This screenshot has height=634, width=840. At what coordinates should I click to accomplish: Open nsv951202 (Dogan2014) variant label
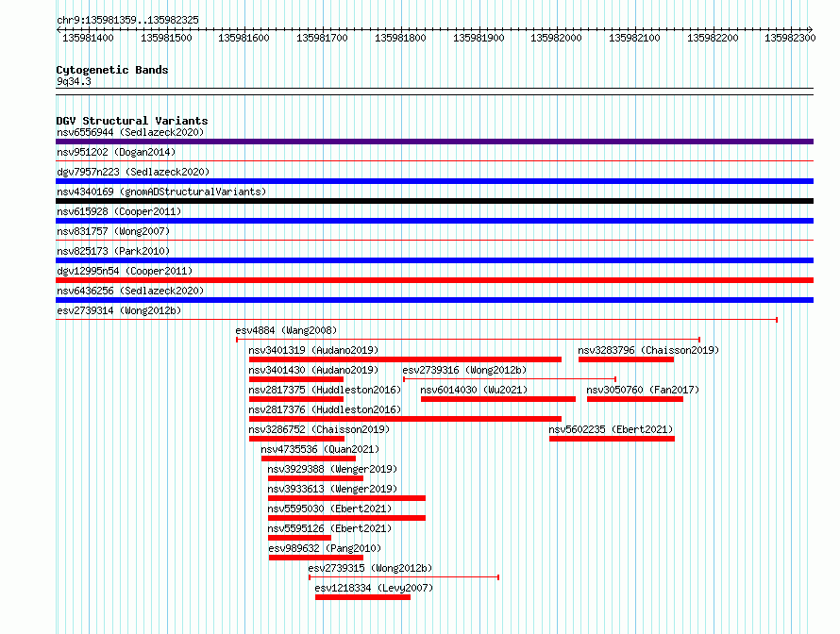click(x=116, y=152)
